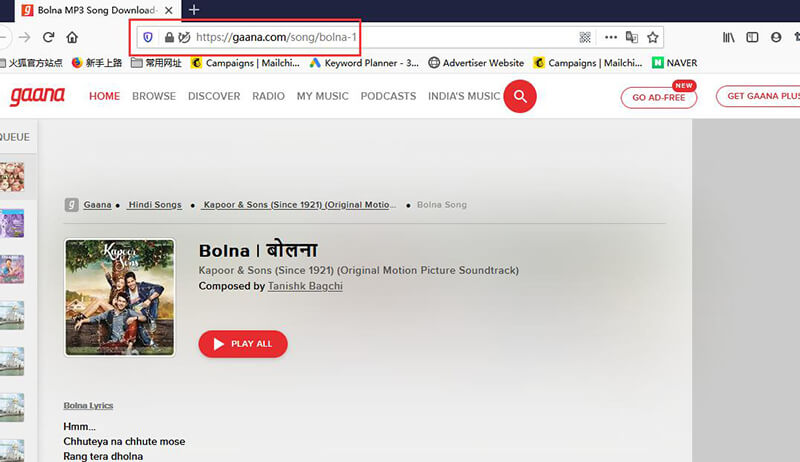Open the 常用网址 bookmarks folder
Viewport: 800px width, 462px height.
(156, 63)
